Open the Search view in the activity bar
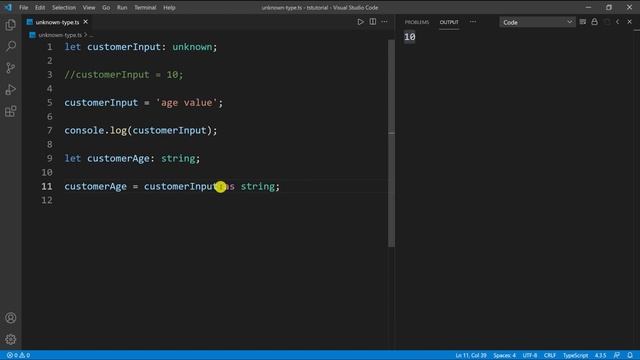Viewport: 640px width, 360px height. tap(11, 46)
